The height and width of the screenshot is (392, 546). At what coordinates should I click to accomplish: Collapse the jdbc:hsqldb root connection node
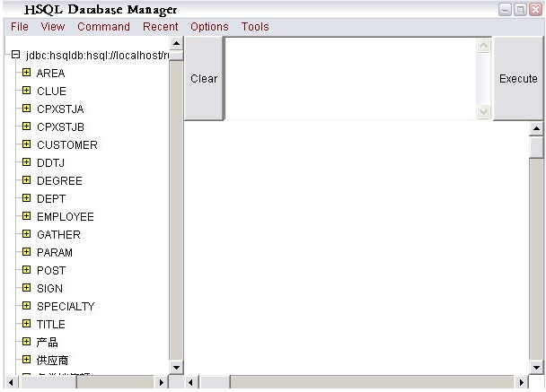[x=15, y=54]
